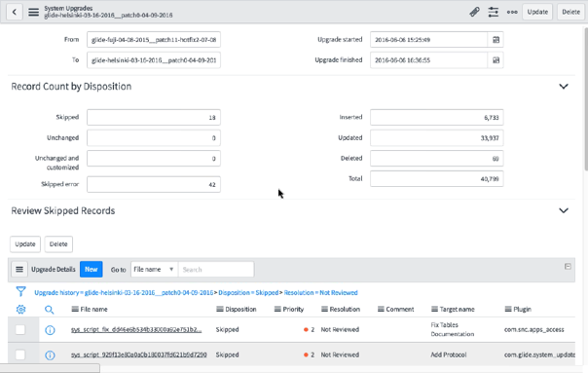Open attachments via the paperclip icon

(x=474, y=12)
